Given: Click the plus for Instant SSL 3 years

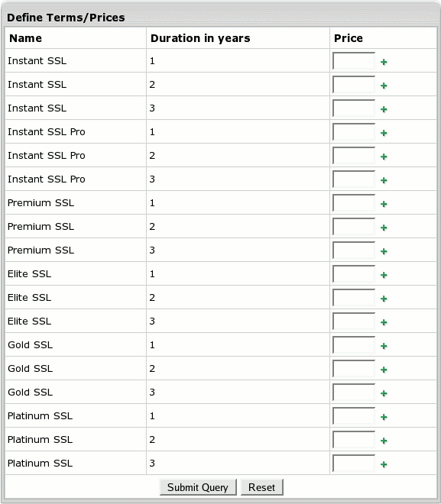Looking at the screenshot, I should [x=384, y=109].
